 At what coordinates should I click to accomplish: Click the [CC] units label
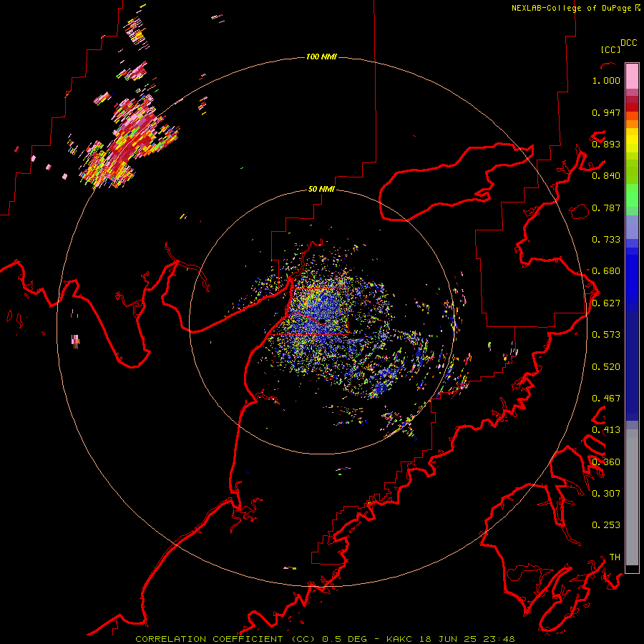[x=610, y=49]
